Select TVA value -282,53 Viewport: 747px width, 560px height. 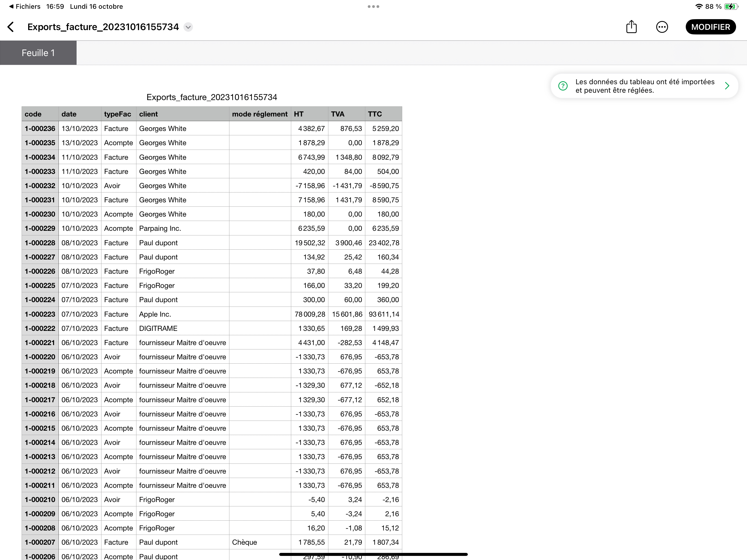coord(347,343)
